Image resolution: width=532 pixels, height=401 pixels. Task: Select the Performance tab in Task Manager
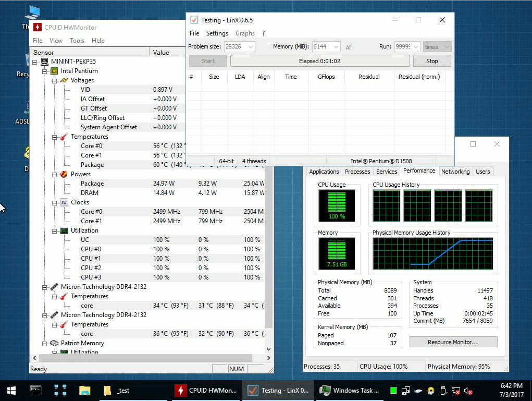[x=419, y=171]
